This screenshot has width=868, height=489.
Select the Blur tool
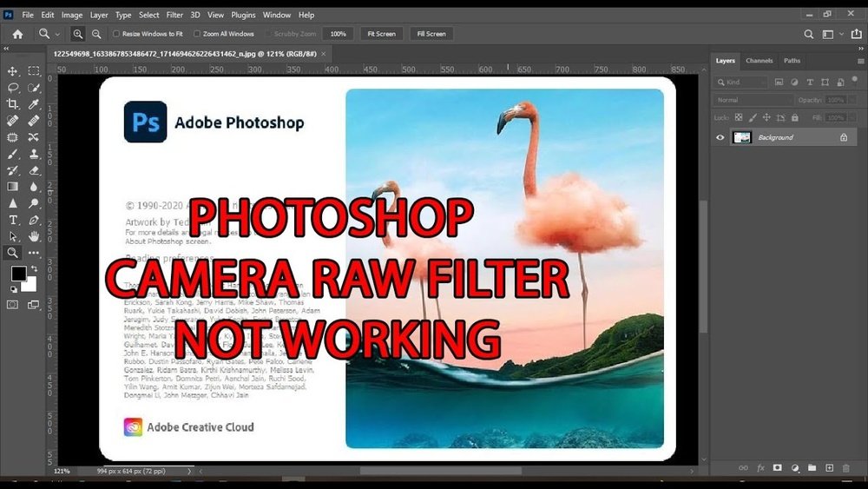[34, 187]
